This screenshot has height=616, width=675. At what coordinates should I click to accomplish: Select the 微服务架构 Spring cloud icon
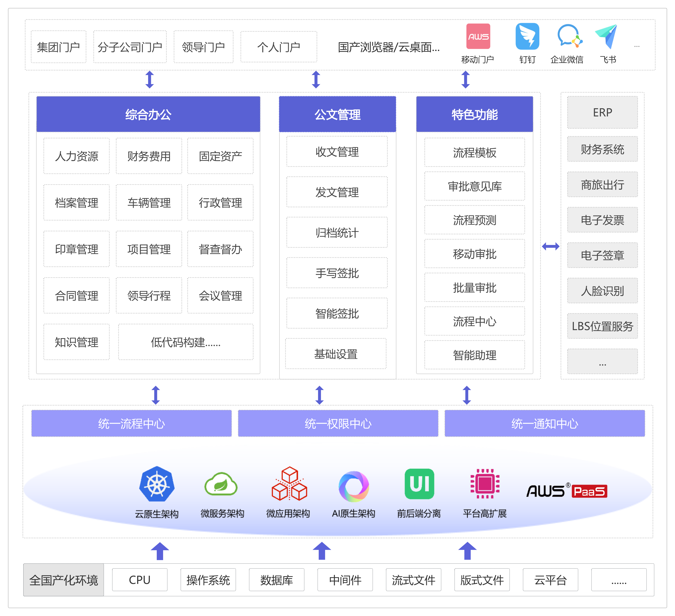click(221, 484)
